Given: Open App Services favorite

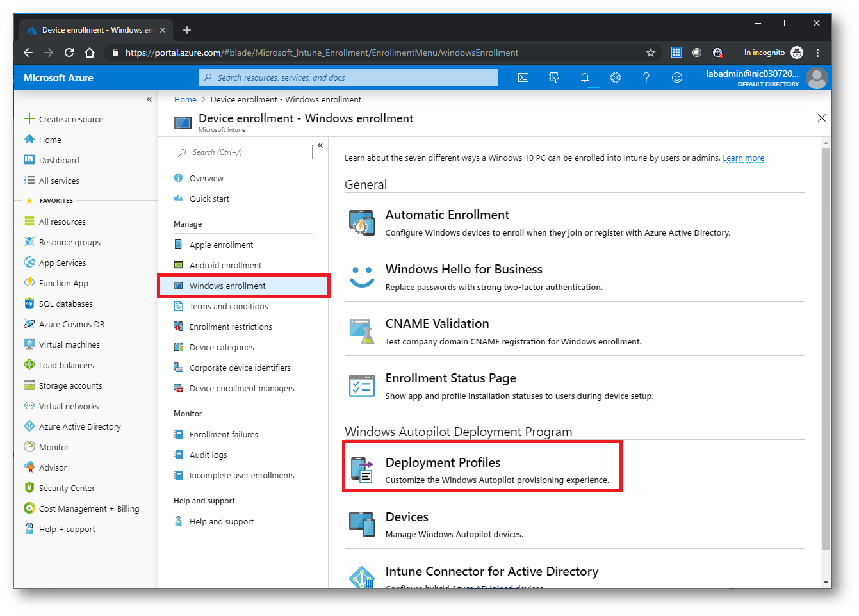Looking at the screenshot, I should 54,263.
